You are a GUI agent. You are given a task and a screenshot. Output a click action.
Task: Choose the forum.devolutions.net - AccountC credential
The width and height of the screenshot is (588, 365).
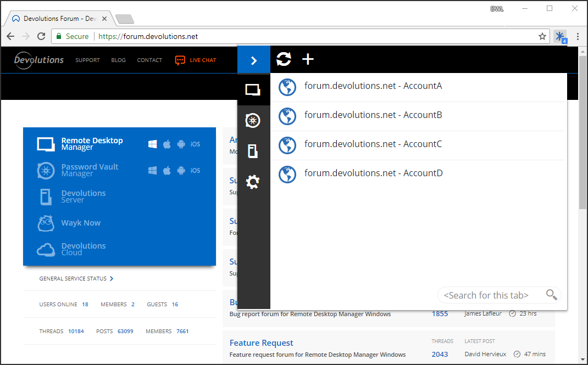[418, 145]
